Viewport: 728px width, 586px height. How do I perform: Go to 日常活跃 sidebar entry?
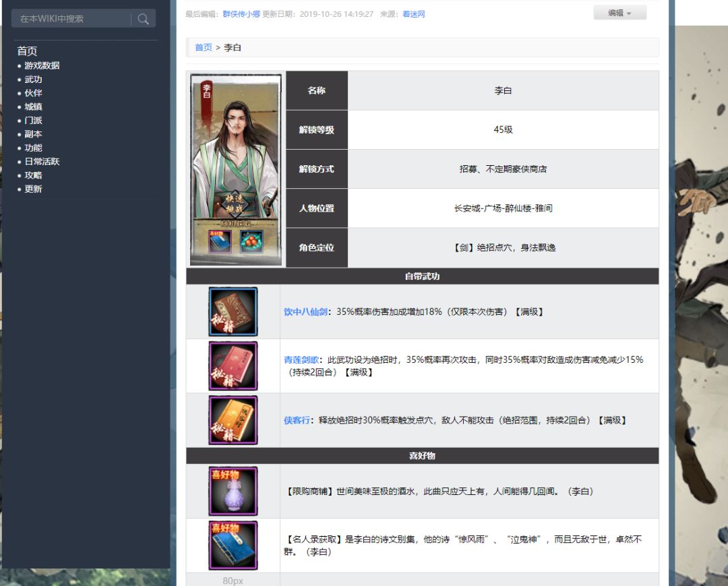[42, 162]
